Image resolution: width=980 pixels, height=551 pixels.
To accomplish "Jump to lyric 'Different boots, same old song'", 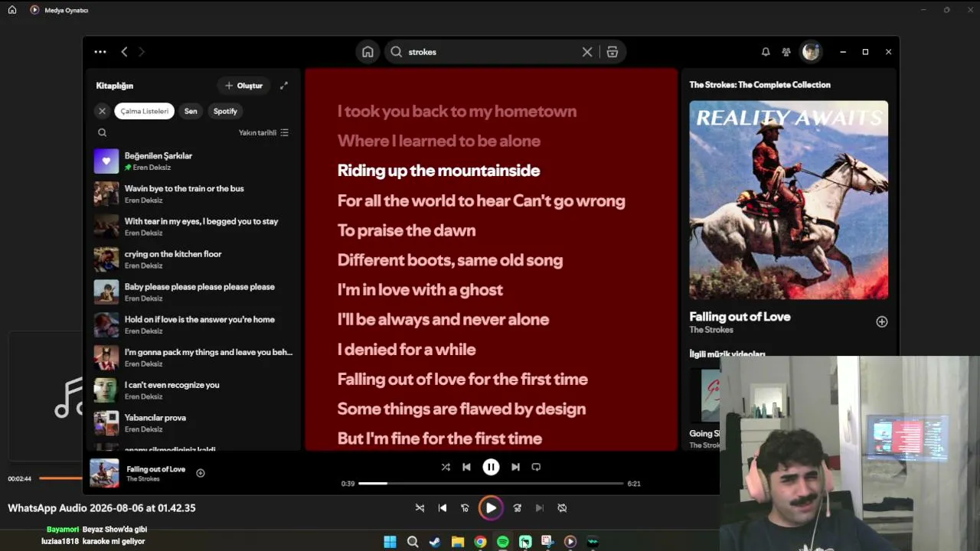I will [x=450, y=260].
